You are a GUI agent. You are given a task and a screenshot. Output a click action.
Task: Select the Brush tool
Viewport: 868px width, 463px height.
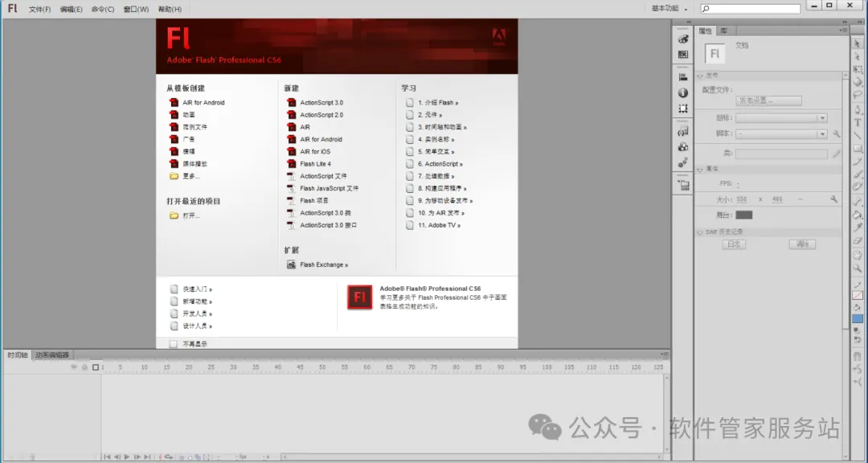[x=858, y=174]
